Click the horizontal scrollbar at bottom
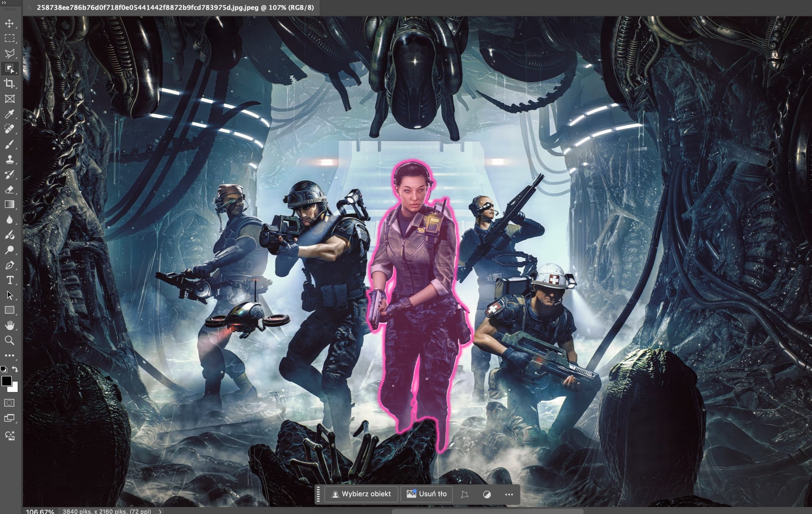This screenshot has height=514, width=812. (487, 511)
